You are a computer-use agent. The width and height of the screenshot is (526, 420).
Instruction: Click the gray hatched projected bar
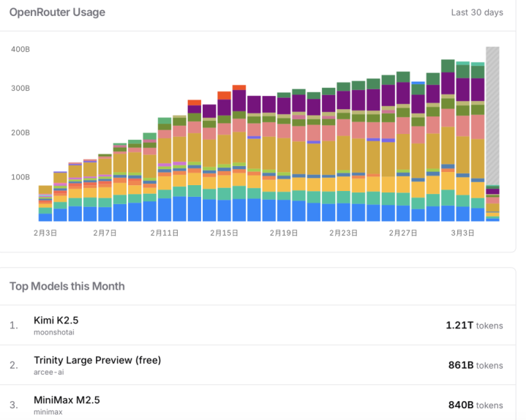(x=492, y=116)
